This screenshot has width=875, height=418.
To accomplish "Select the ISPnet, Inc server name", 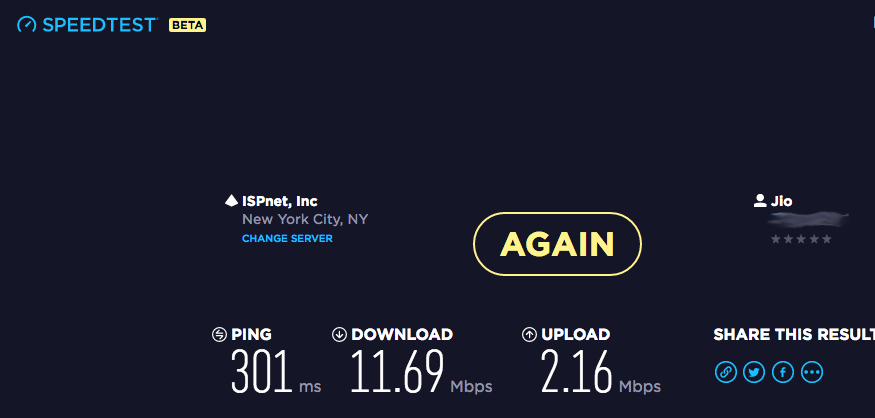I will tap(280, 201).
